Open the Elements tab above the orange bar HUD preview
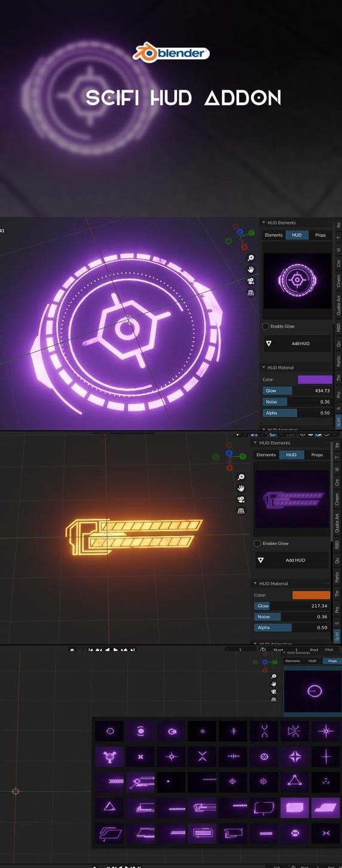Viewport: 342px width, 868px height. click(x=266, y=455)
